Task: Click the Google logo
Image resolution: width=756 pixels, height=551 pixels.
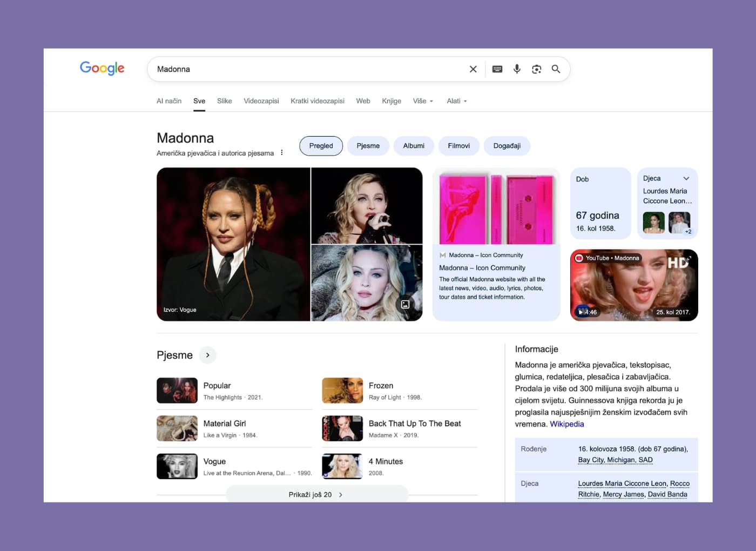Action: click(102, 68)
